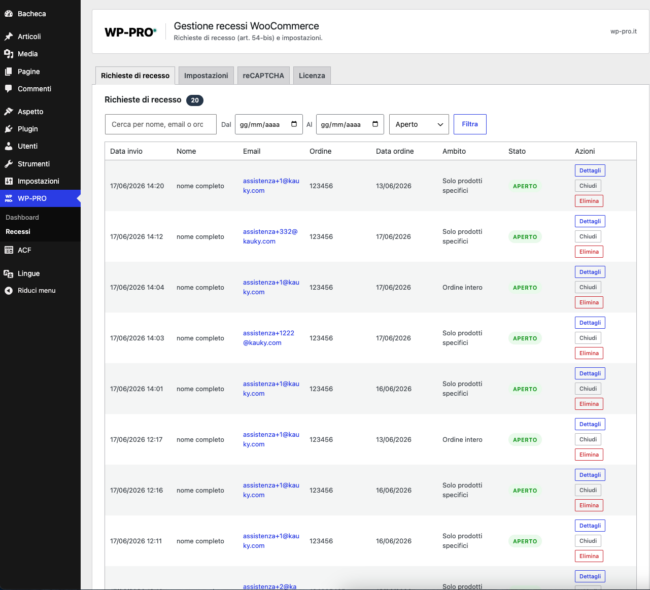Click email link in the 12:17 row

pyautogui.click(x=271, y=439)
